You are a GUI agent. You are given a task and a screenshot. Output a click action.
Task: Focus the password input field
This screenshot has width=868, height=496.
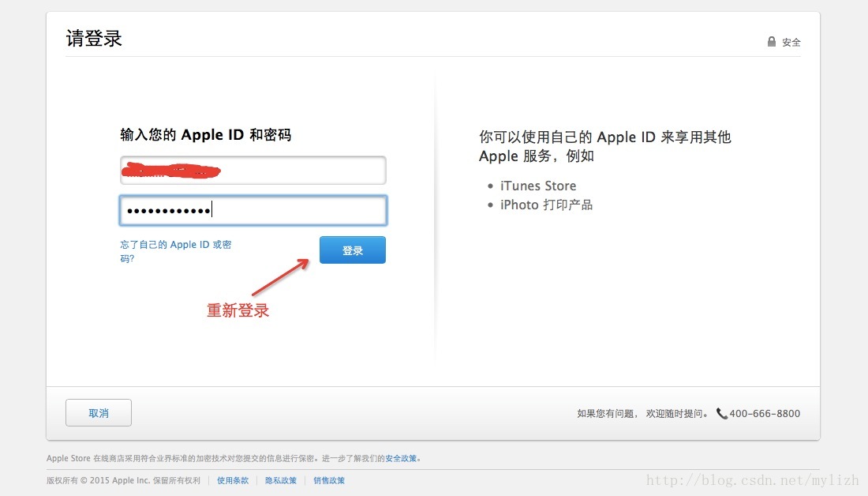pos(253,210)
